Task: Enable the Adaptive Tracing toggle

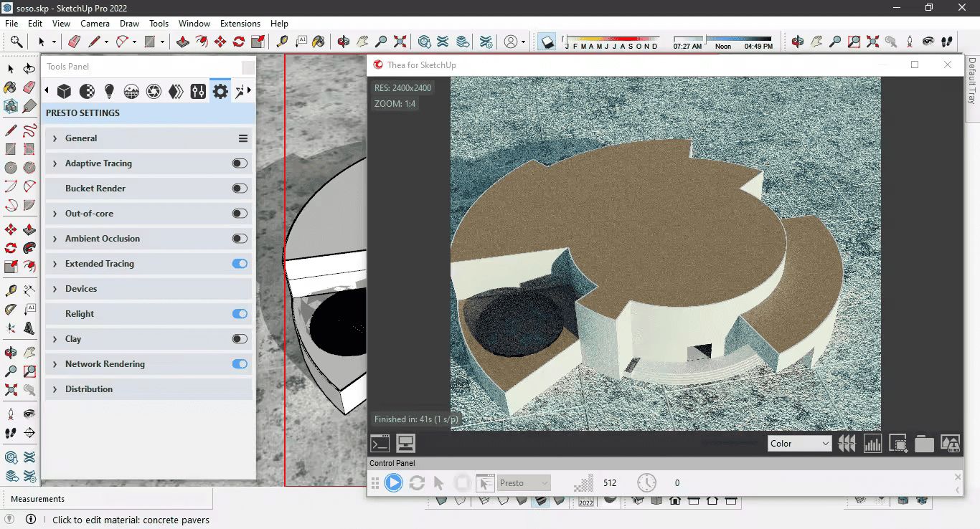Action: pyautogui.click(x=240, y=163)
